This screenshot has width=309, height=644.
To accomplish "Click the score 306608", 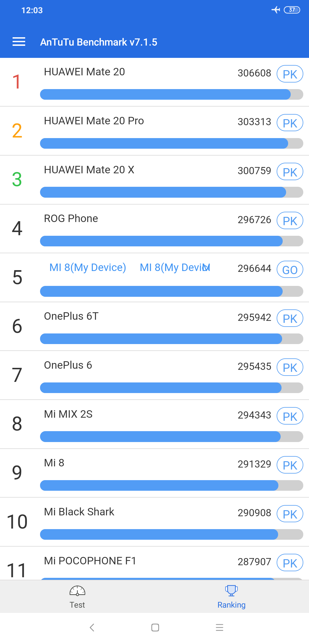I will (254, 73).
